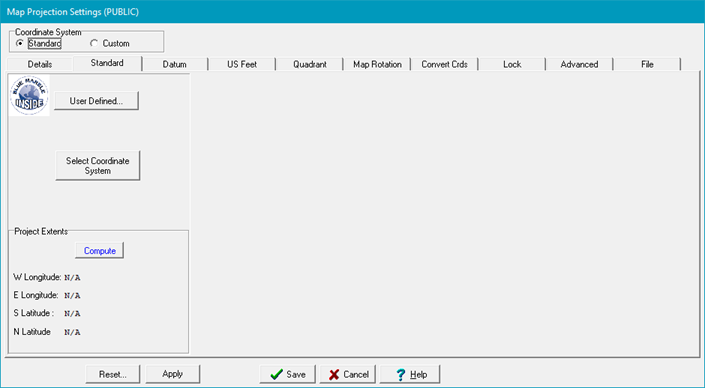This screenshot has width=705, height=388.
Task: Open the Datum tab
Action: pyautogui.click(x=174, y=64)
